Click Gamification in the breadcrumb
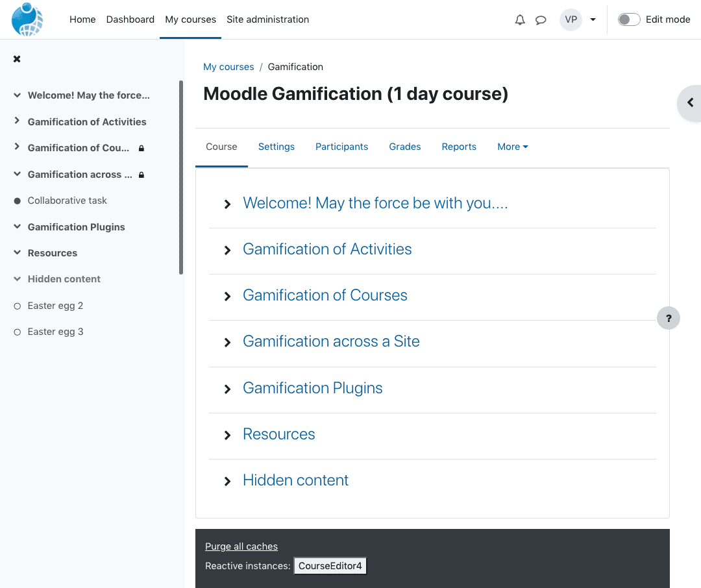This screenshot has width=701, height=588. tap(295, 67)
